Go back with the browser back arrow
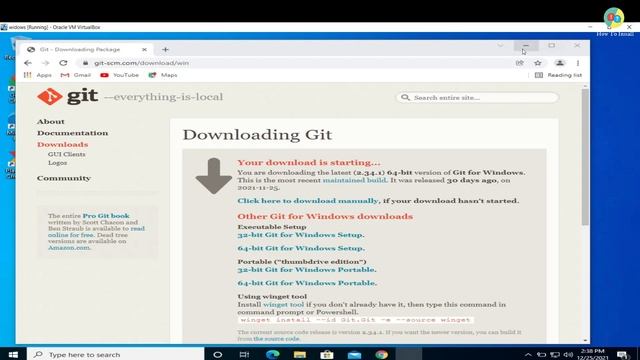The height and width of the screenshot is (360, 640). click(28, 63)
